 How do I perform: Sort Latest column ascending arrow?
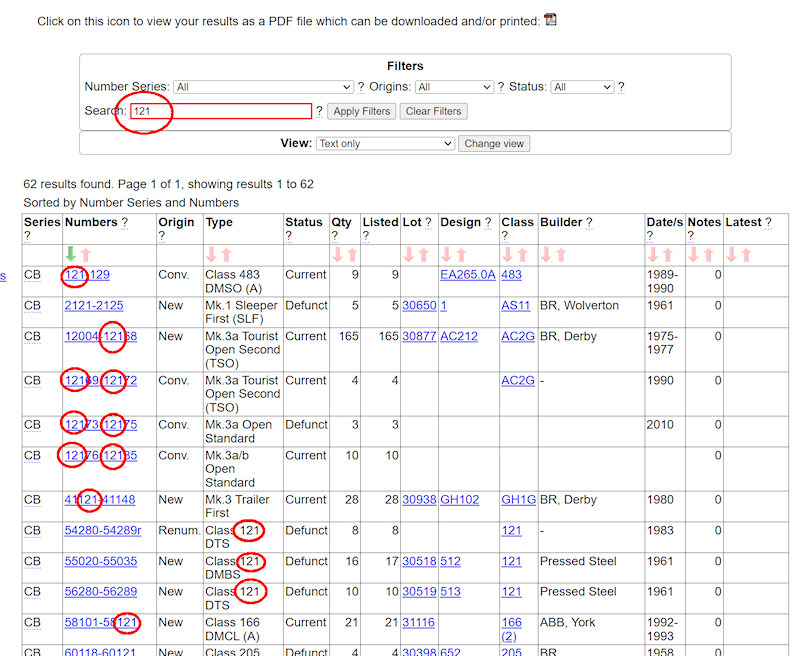(746, 255)
